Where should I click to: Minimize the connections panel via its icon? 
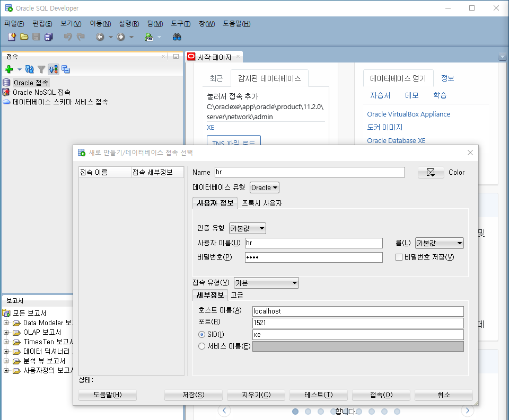176,57
